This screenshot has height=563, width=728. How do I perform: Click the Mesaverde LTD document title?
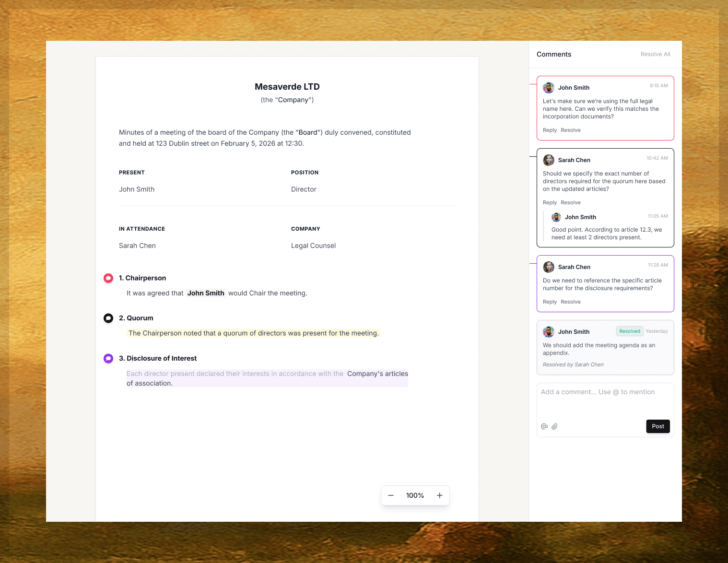point(287,87)
